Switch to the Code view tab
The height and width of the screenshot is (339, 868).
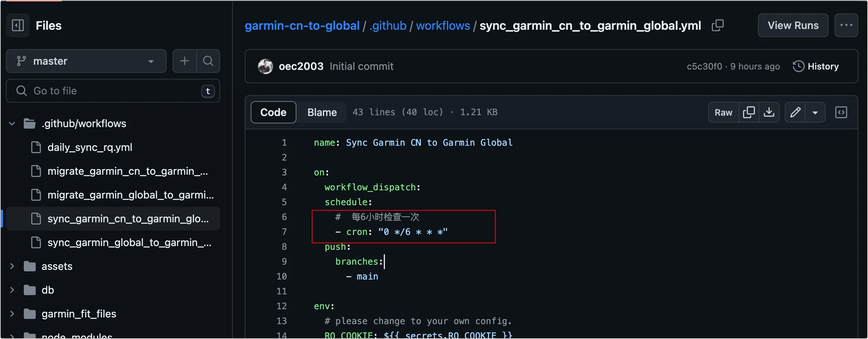(x=273, y=112)
